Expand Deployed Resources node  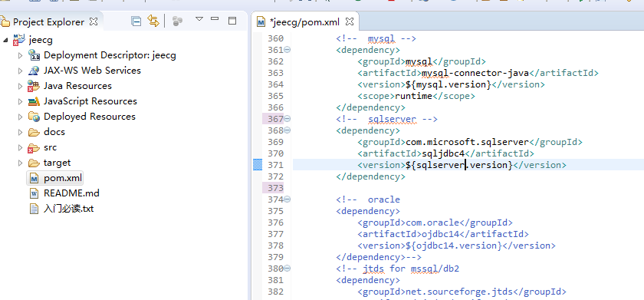(x=21, y=117)
